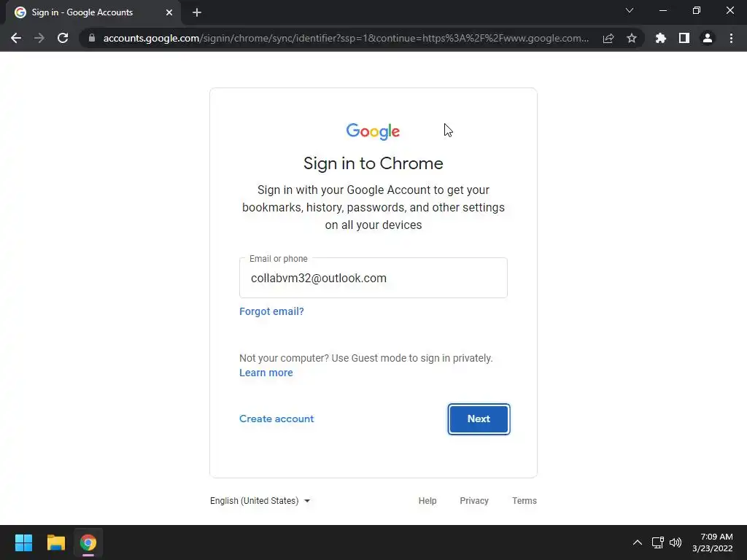Open the Chrome profile avatar icon
Screen dimensions: 747x560
(x=708, y=38)
